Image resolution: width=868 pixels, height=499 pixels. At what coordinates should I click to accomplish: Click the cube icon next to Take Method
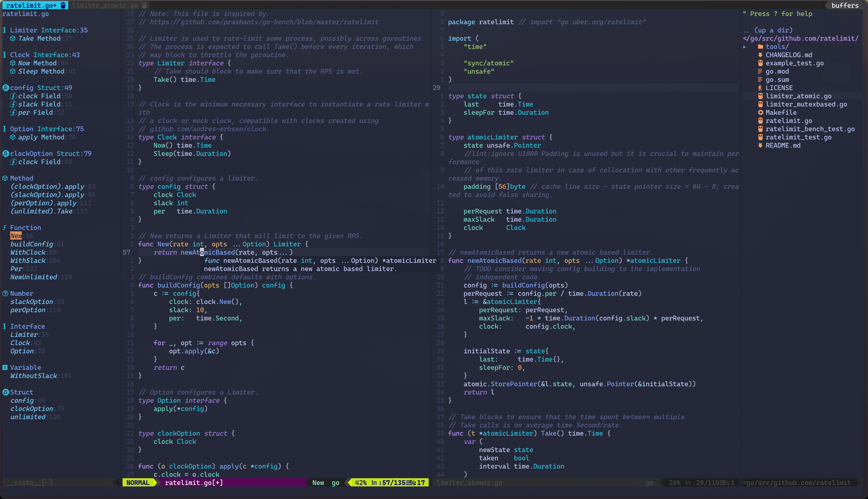pos(13,38)
